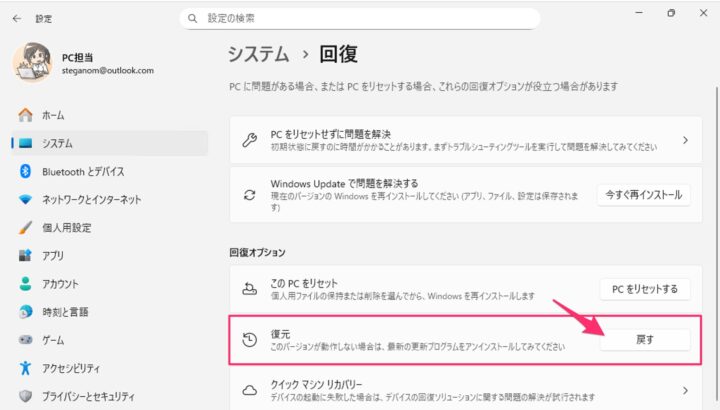Open 時刻と言語 settings
720x410 pixels.
[x=65, y=311]
